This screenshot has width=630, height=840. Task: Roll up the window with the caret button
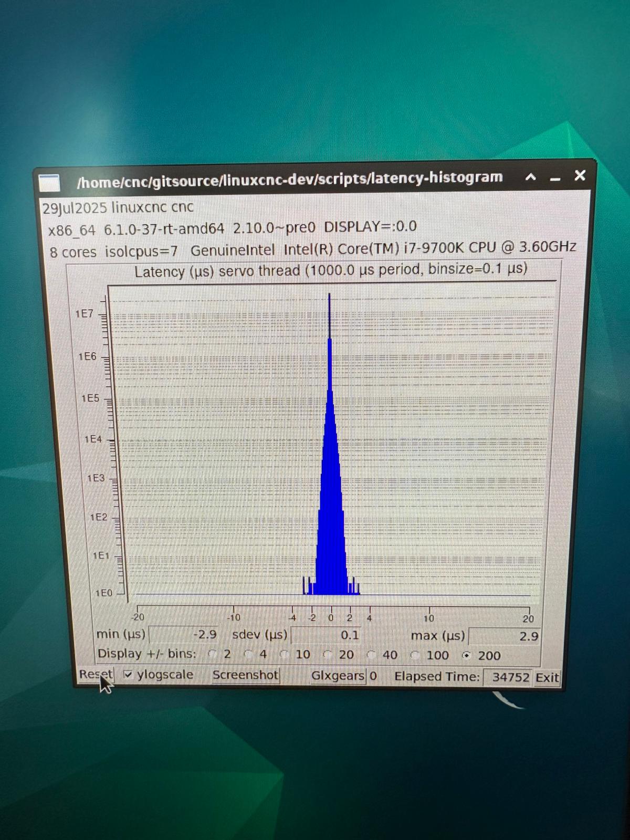pyautogui.click(x=531, y=177)
